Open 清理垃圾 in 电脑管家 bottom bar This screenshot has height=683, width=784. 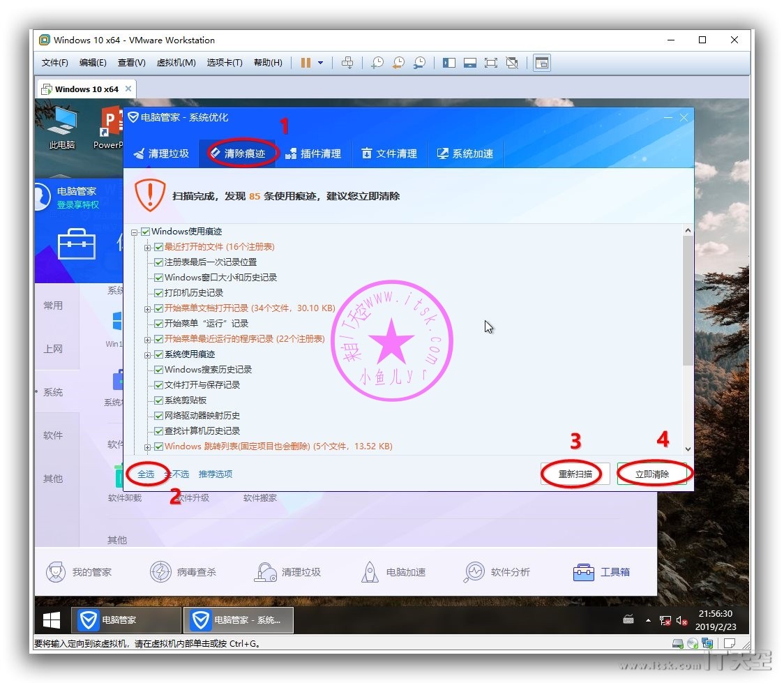click(x=287, y=572)
